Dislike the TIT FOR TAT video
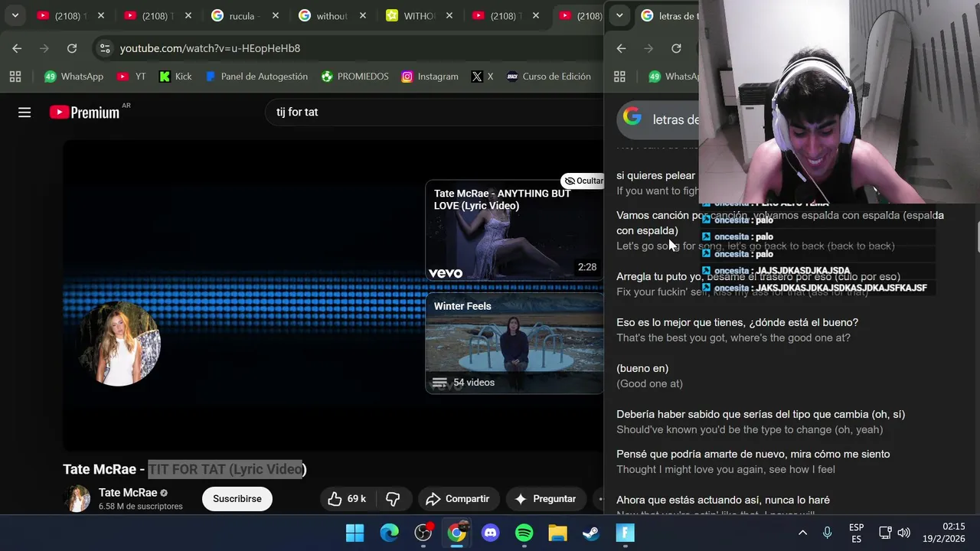The width and height of the screenshot is (980, 551). pos(393,499)
